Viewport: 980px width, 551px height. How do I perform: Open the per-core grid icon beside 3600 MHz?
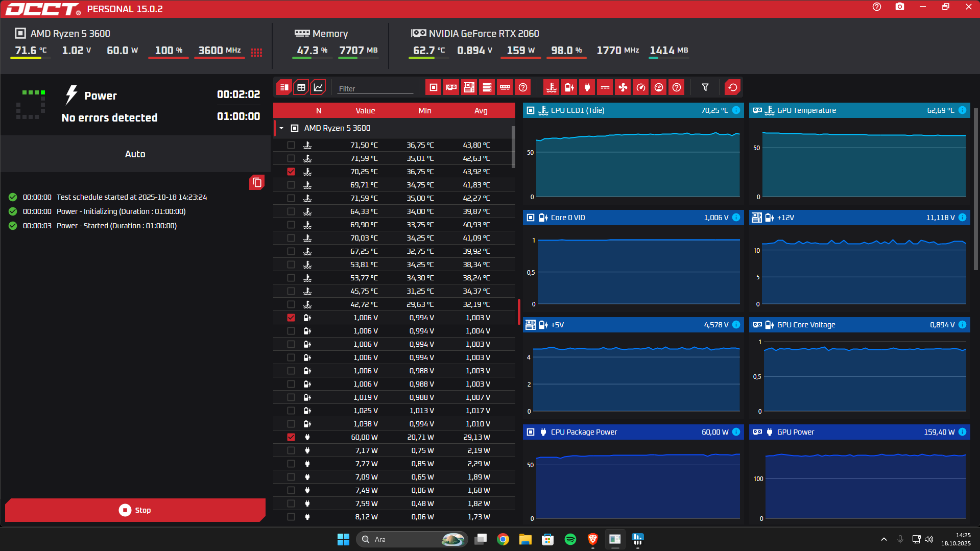(256, 52)
